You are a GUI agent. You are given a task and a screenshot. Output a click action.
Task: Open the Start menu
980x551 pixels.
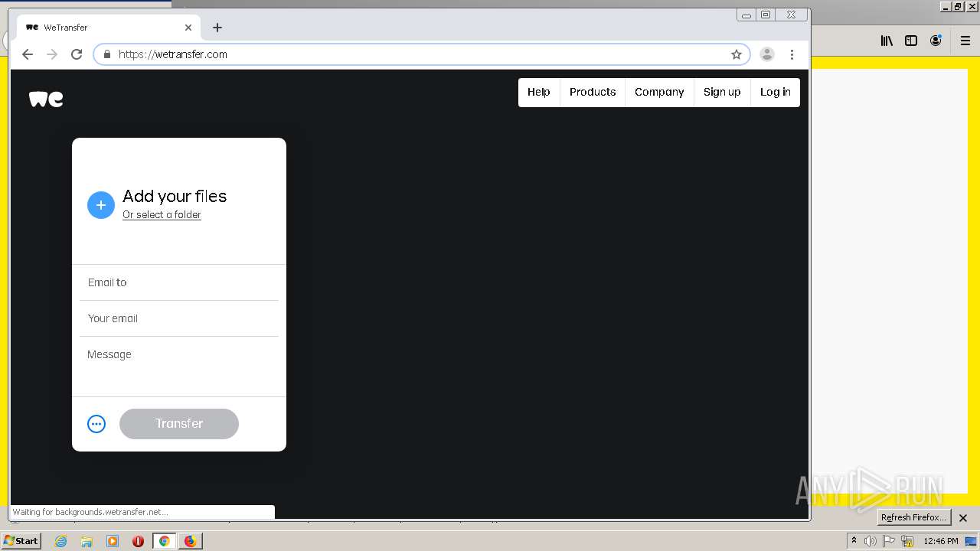pos(21,541)
